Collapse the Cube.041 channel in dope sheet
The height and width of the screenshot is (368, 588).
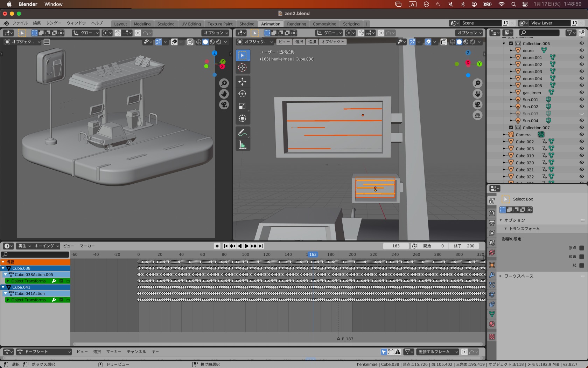tap(3, 287)
